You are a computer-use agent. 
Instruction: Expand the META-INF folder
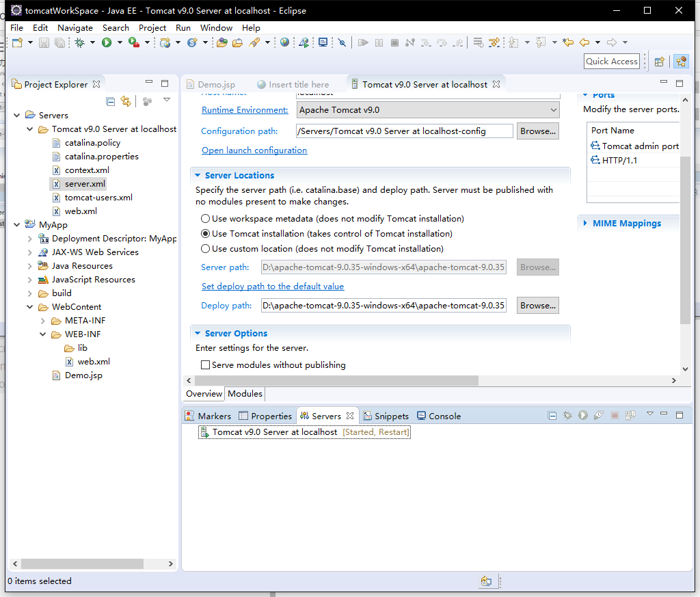coord(43,321)
